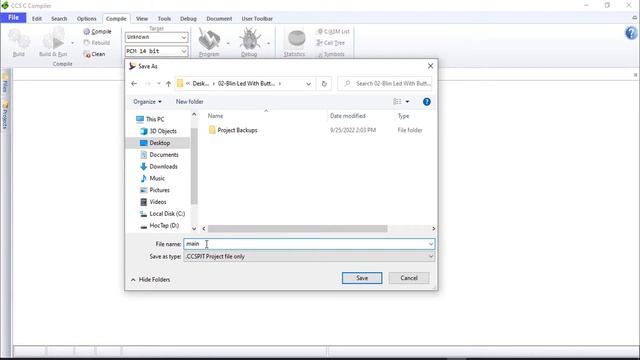Refresh the folder listing
This screenshot has width=640, height=360.
click(x=324, y=84)
